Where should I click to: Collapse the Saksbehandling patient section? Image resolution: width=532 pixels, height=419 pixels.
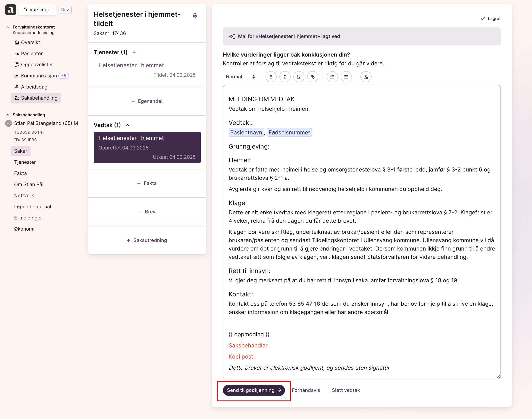point(8,115)
